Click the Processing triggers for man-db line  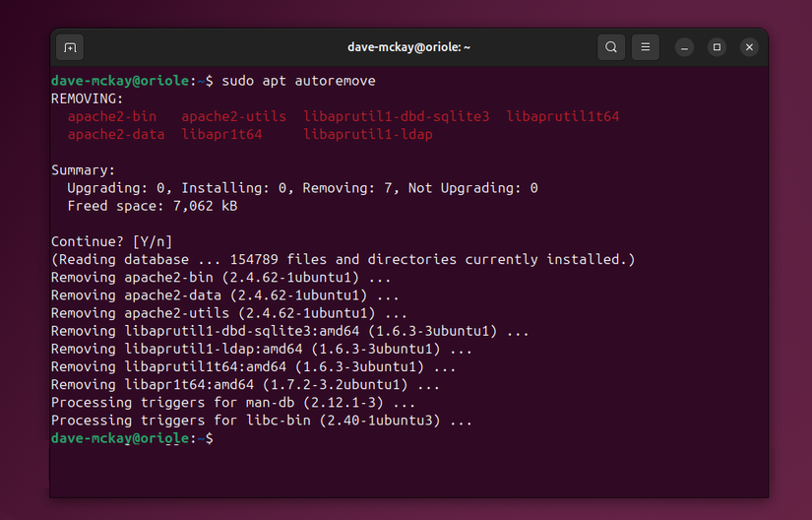[x=232, y=403]
